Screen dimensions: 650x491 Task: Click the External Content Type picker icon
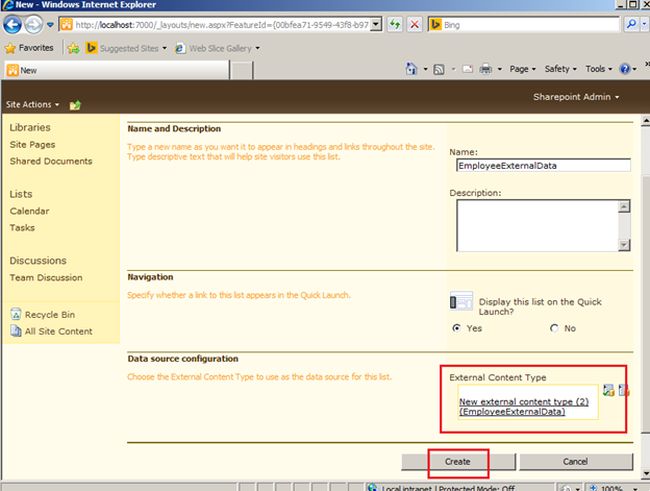tap(623, 390)
